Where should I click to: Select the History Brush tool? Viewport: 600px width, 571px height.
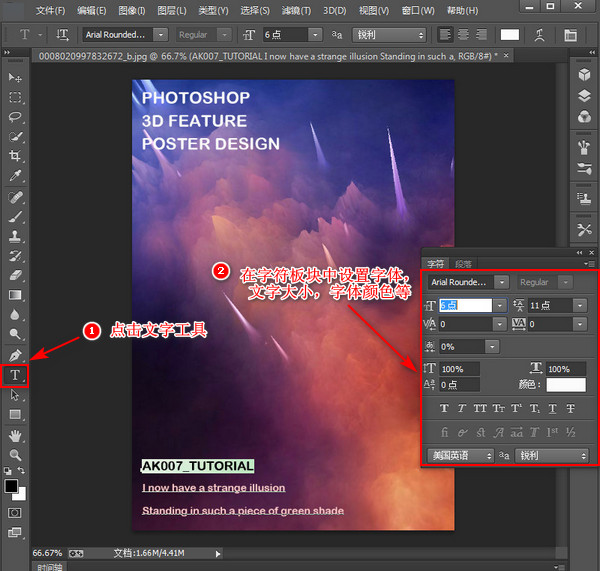pos(15,256)
